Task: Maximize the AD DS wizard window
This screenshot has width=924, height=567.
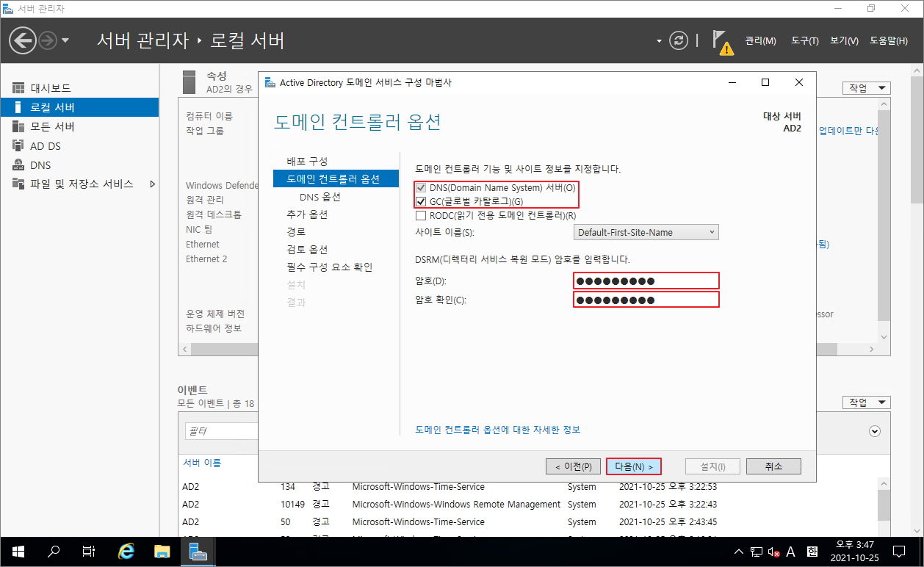Action: tap(765, 82)
